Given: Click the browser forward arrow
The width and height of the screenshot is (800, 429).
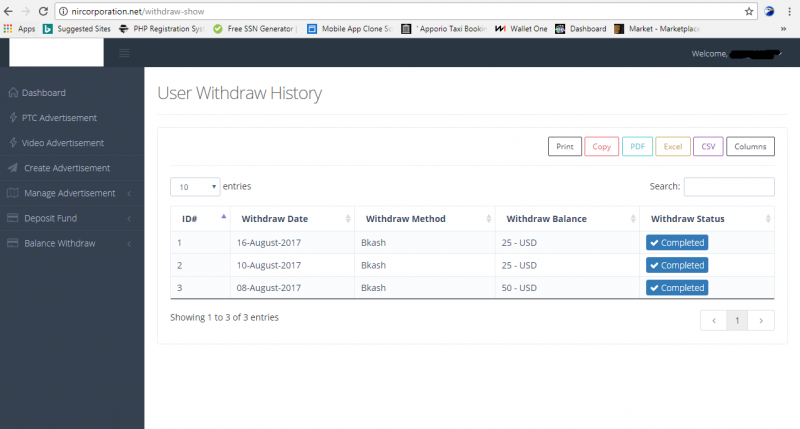Looking at the screenshot, I should tap(26, 11).
